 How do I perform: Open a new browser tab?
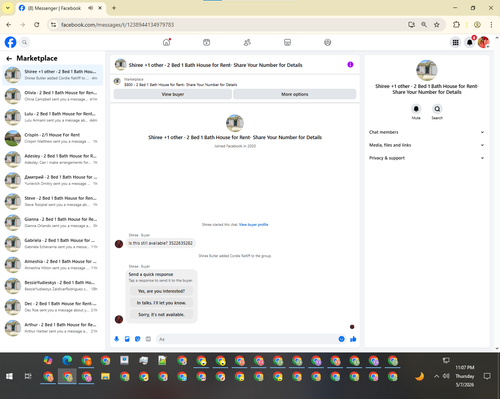[x=114, y=8]
